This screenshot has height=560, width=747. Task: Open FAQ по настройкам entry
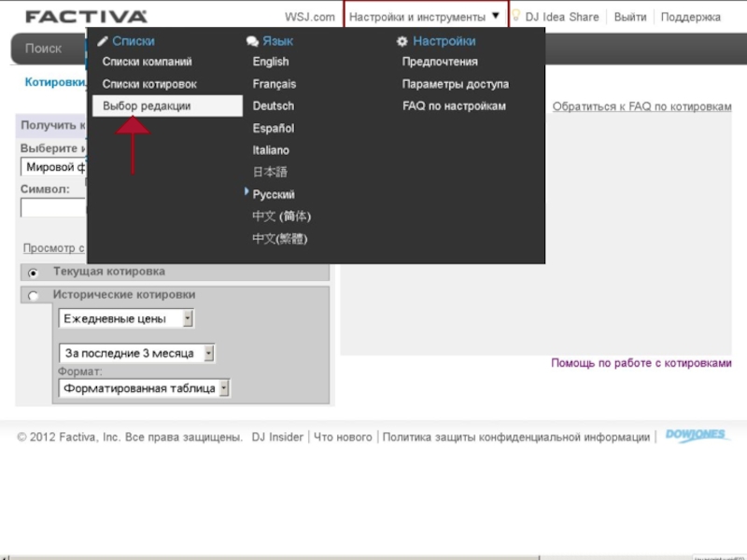454,105
